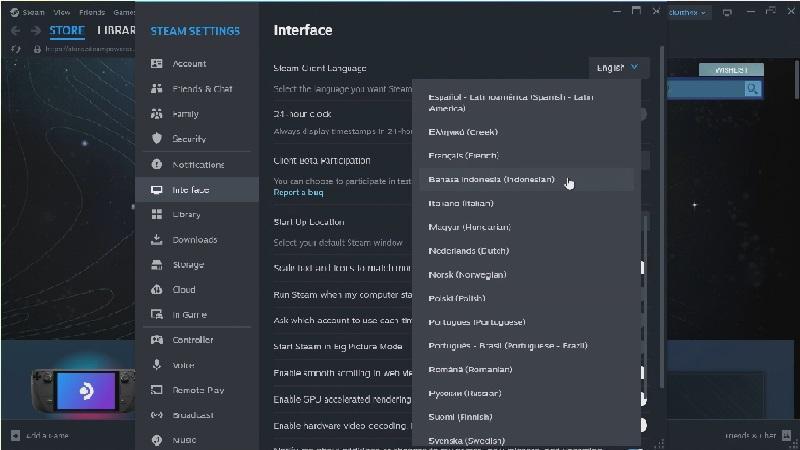This screenshot has width=800, height=450.
Task: Select the Voice microphone icon
Action: (x=157, y=364)
